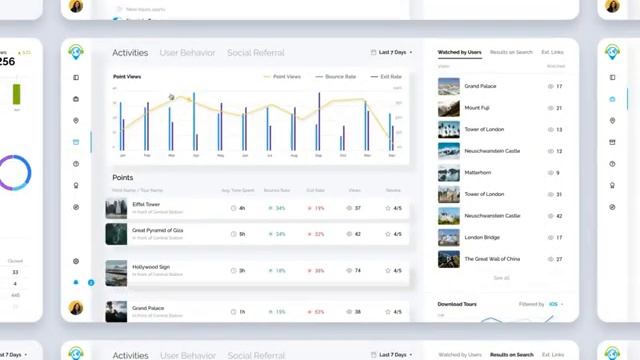Image resolution: width=640 pixels, height=360 pixels.
Task: Open the iOS filter dropdown in Download Tours
Action: coord(556,304)
